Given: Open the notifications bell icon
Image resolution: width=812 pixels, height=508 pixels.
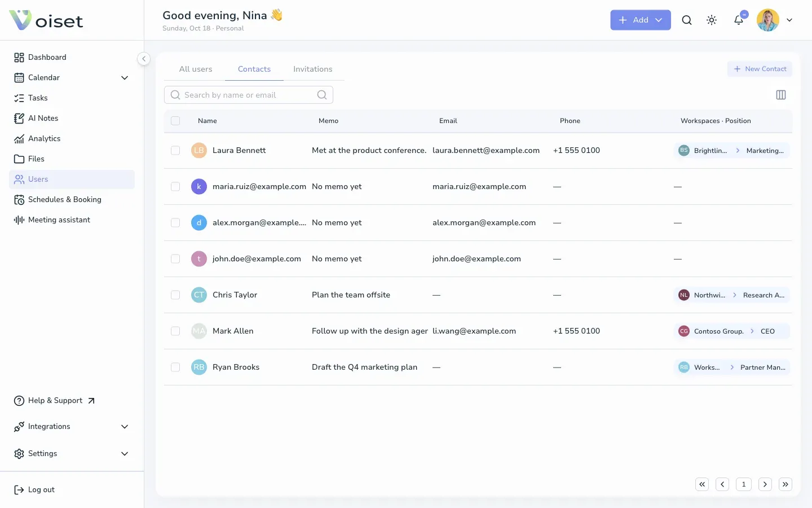Looking at the screenshot, I should pyautogui.click(x=739, y=20).
